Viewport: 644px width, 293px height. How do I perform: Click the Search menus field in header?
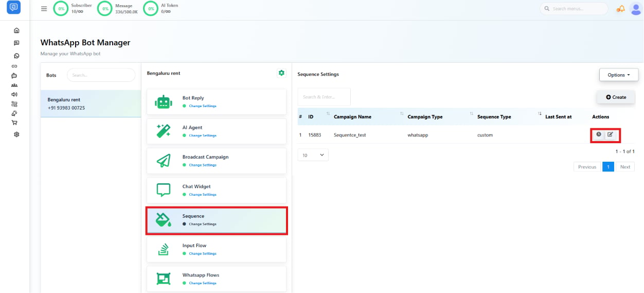click(x=574, y=9)
